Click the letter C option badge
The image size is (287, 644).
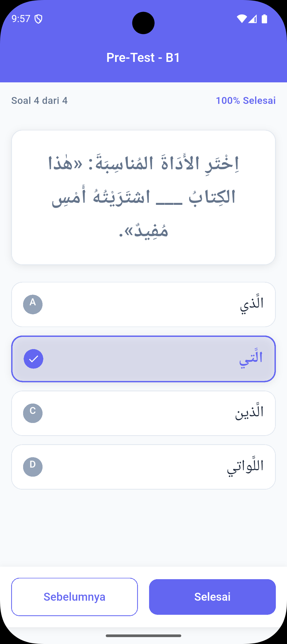[x=33, y=413]
